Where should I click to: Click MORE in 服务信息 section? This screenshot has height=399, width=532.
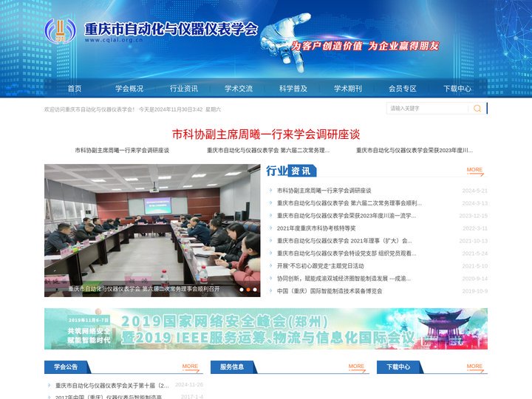point(357,367)
